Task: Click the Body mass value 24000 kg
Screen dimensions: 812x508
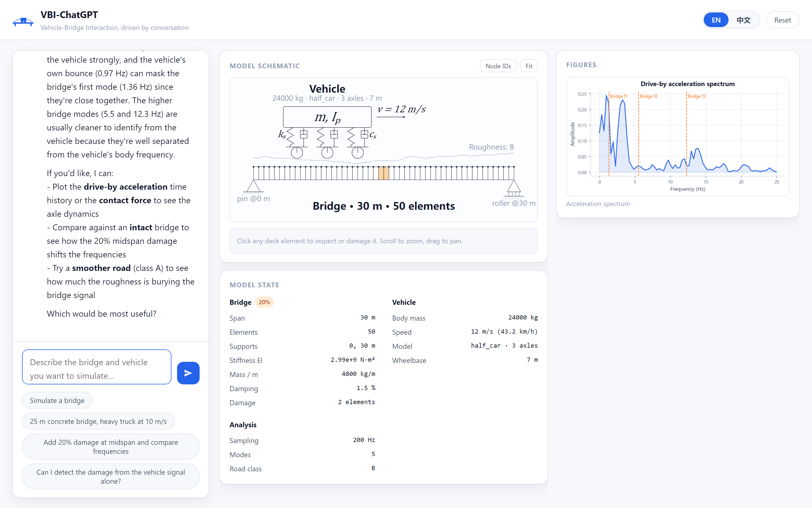Action: (523, 317)
